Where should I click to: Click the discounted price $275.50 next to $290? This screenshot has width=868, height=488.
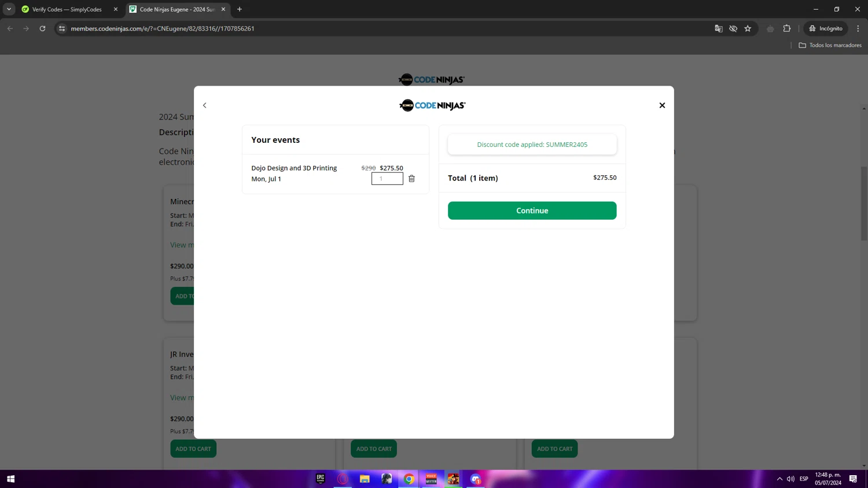391,168
